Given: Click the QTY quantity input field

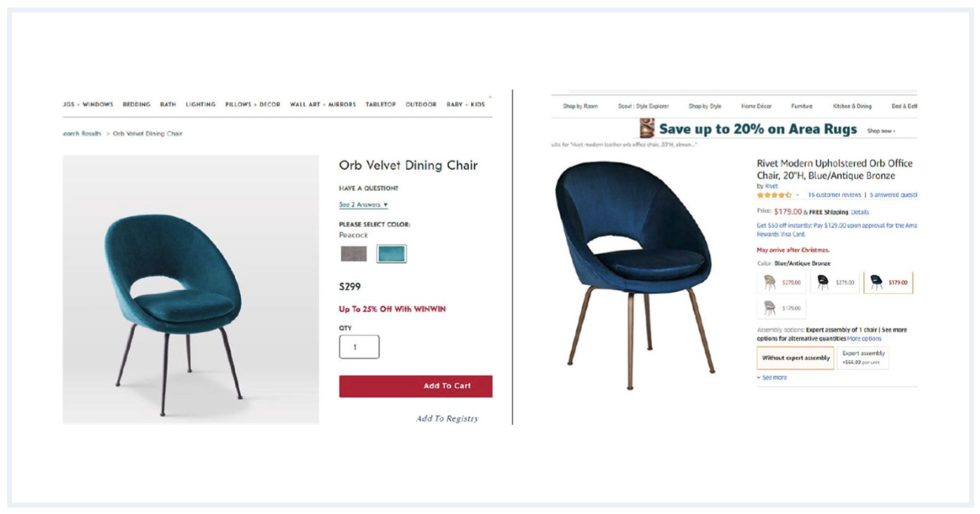Looking at the screenshot, I should (359, 347).
